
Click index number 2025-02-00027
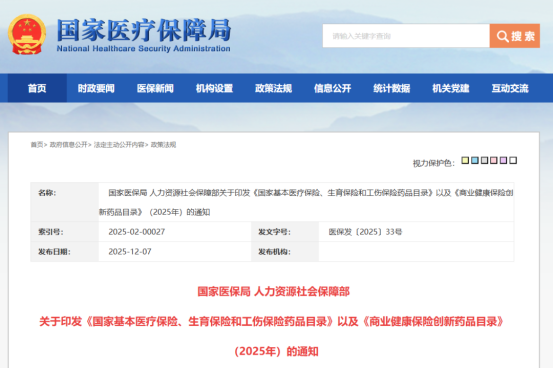136,232
